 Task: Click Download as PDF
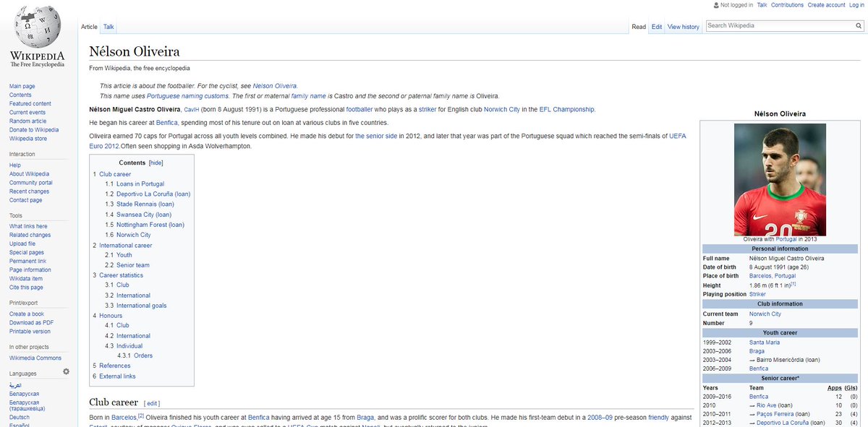(31, 322)
